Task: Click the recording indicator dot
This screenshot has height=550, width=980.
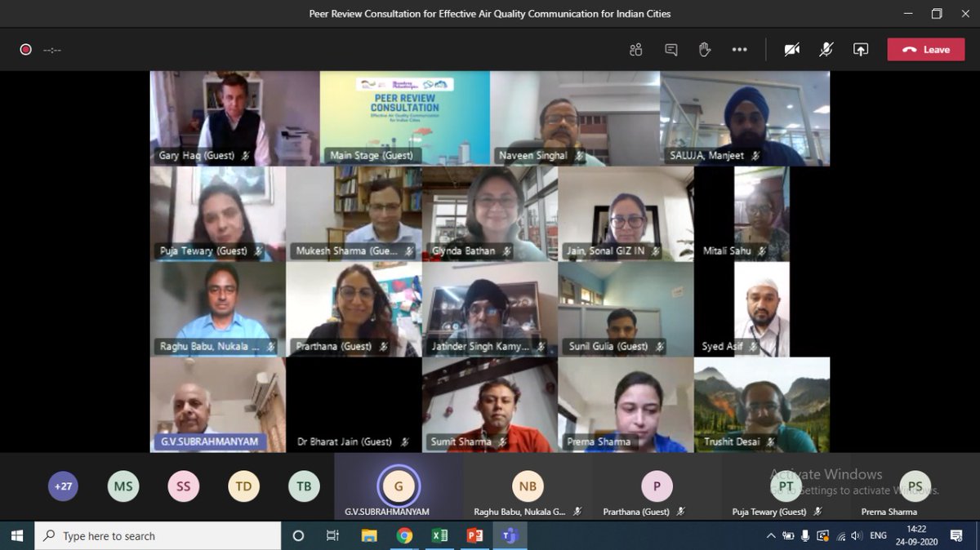Action: coord(25,50)
